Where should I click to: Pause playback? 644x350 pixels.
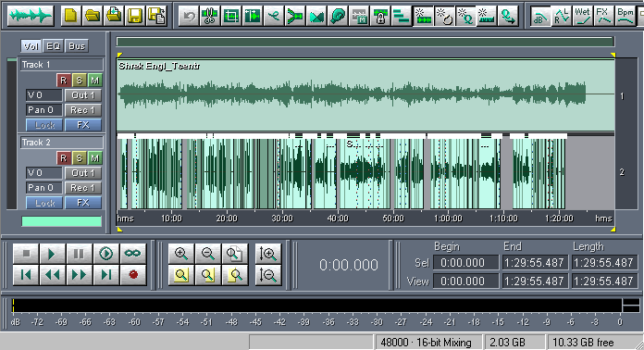pos(79,254)
